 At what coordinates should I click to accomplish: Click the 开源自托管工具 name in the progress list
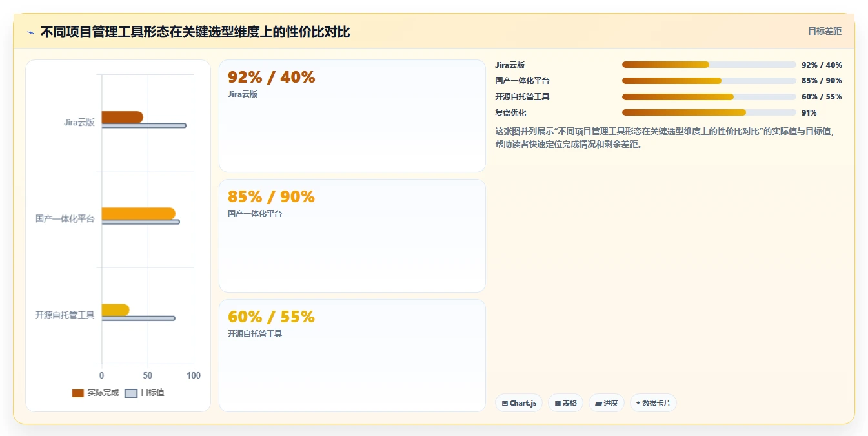coord(522,97)
